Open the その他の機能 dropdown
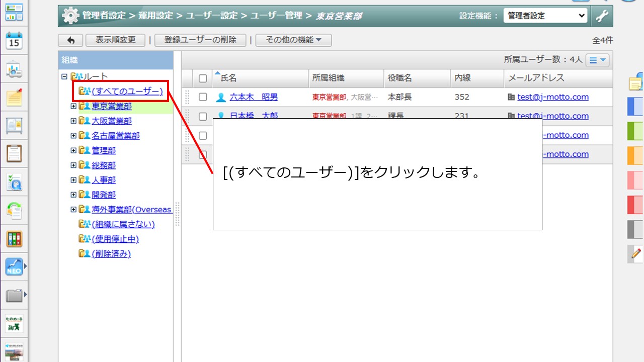Image resolution: width=644 pixels, height=362 pixels. click(294, 40)
